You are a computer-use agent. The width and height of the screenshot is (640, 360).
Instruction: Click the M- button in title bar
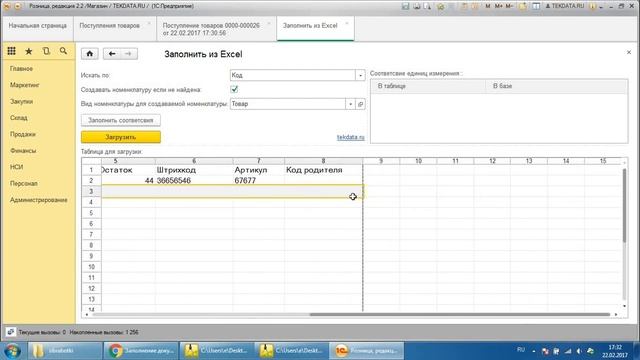(x=509, y=6)
